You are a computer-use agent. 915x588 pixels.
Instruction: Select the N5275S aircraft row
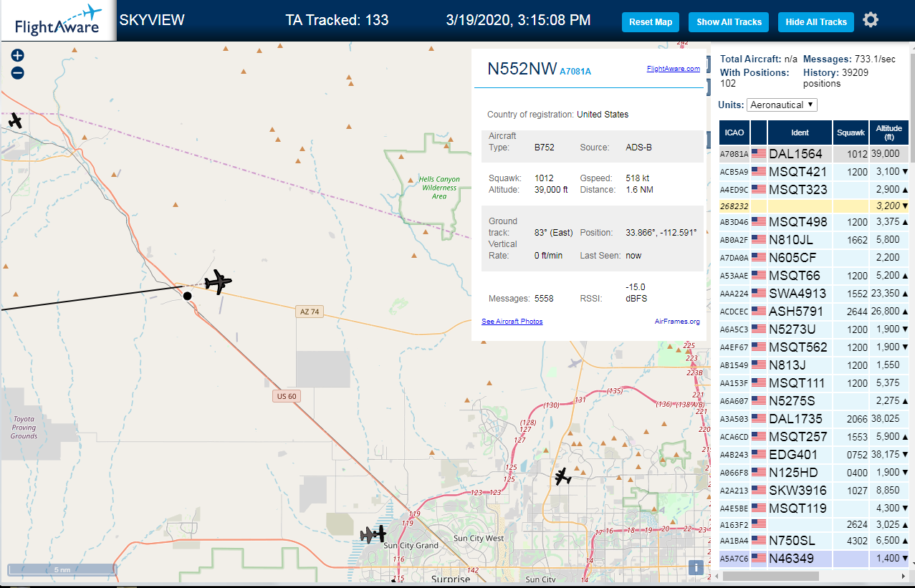pyautogui.click(x=814, y=401)
